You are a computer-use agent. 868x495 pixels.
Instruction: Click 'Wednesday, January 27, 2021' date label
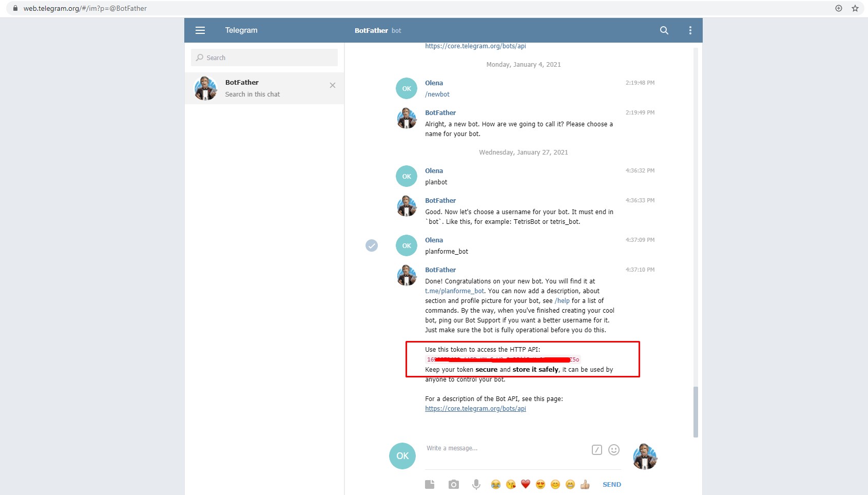[x=524, y=153]
